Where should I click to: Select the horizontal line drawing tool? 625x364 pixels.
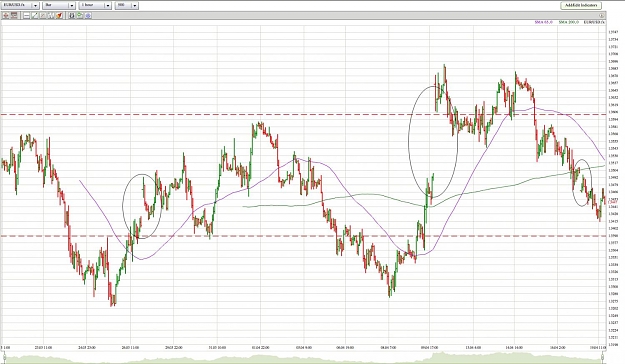(x=26, y=16)
